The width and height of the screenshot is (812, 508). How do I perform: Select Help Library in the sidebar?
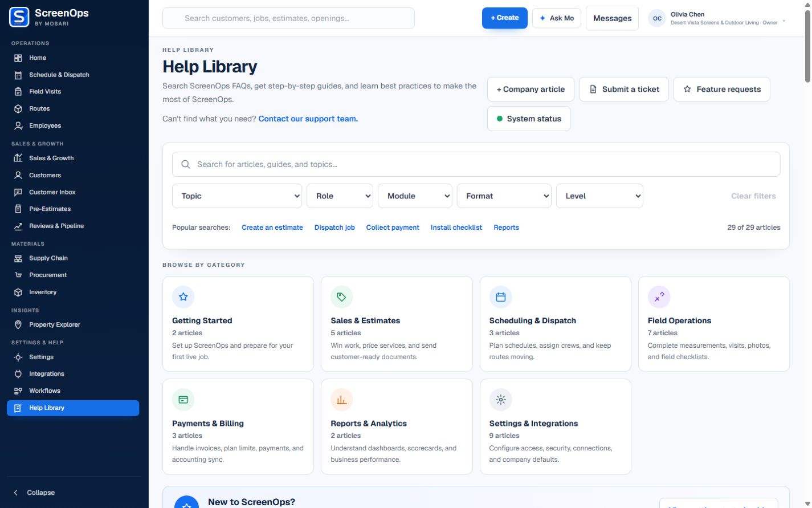tap(73, 408)
